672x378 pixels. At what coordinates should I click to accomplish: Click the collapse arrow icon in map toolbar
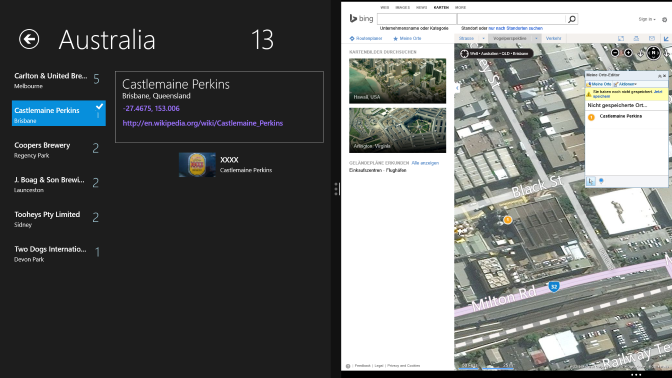point(666,39)
